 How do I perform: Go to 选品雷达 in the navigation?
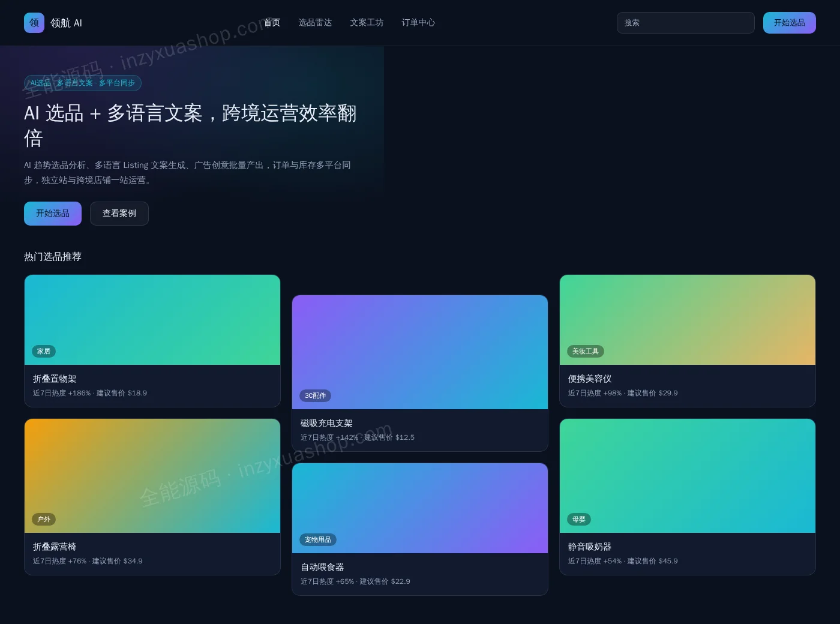315,23
